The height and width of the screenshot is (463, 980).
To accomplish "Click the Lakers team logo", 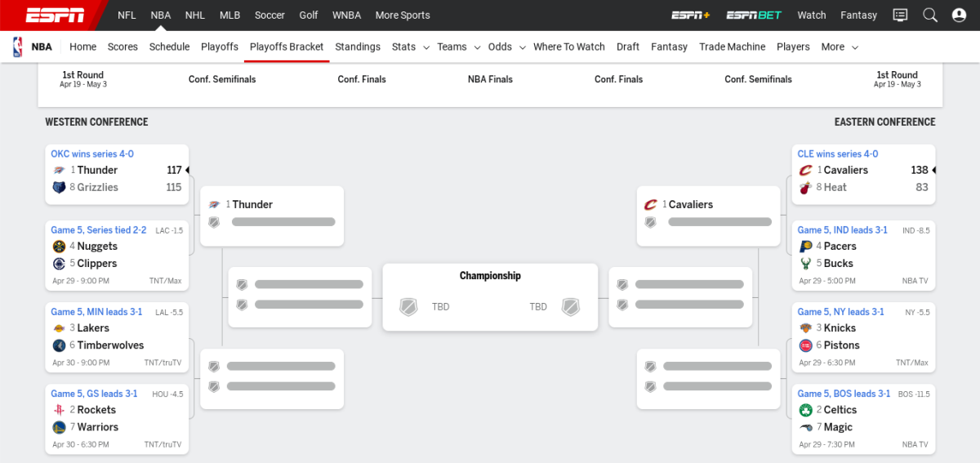I will 59,327.
